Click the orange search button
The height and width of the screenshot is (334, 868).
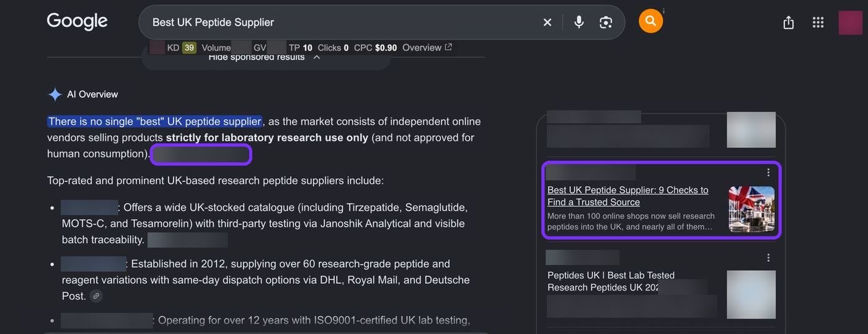tap(650, 21)
